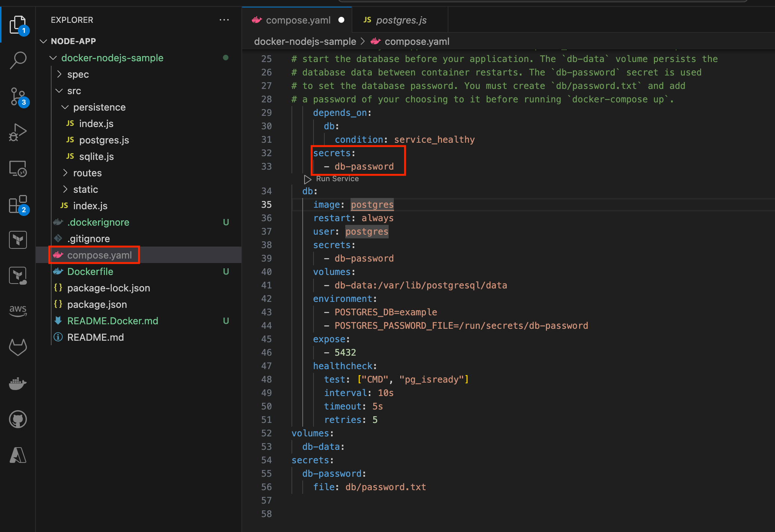Switch to the postgres.js editor tab
The width and height of the screenshot is (775, 532).
(x=400, y=20)
